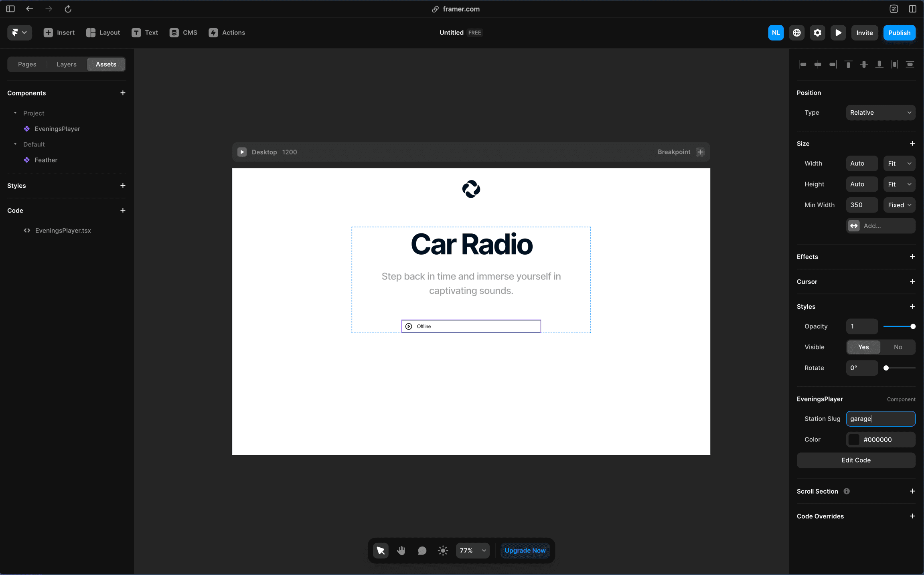This screenshot has height=575, width=924.
Task: Align top edges icon
Action: pos(849,64)
